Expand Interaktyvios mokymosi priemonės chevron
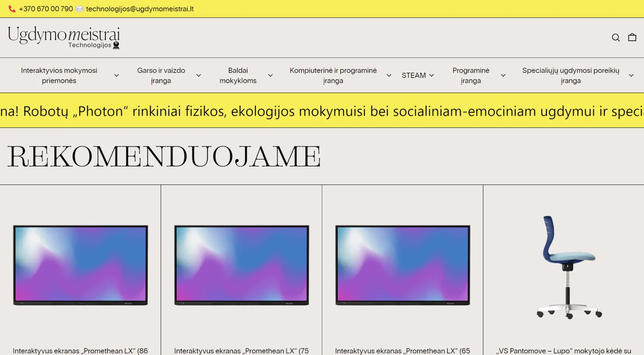This screenshot has width=644, height=355. tap(116, 76)
